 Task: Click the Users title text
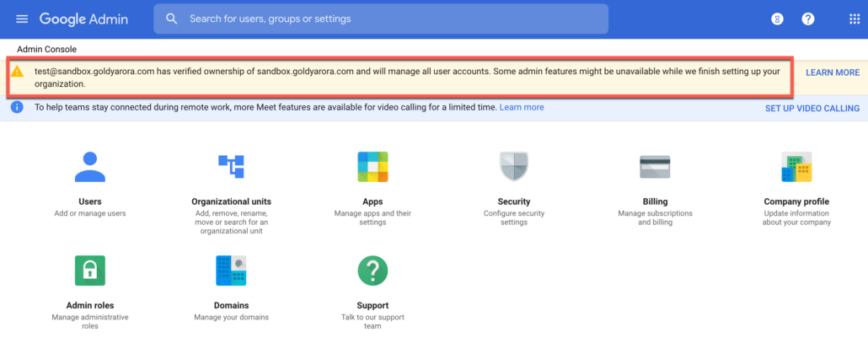90,202
